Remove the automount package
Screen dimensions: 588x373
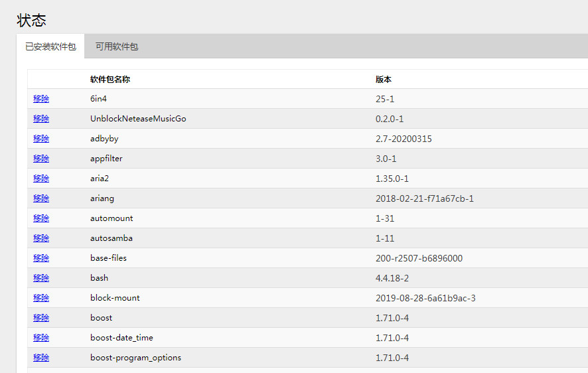point(41,218)
